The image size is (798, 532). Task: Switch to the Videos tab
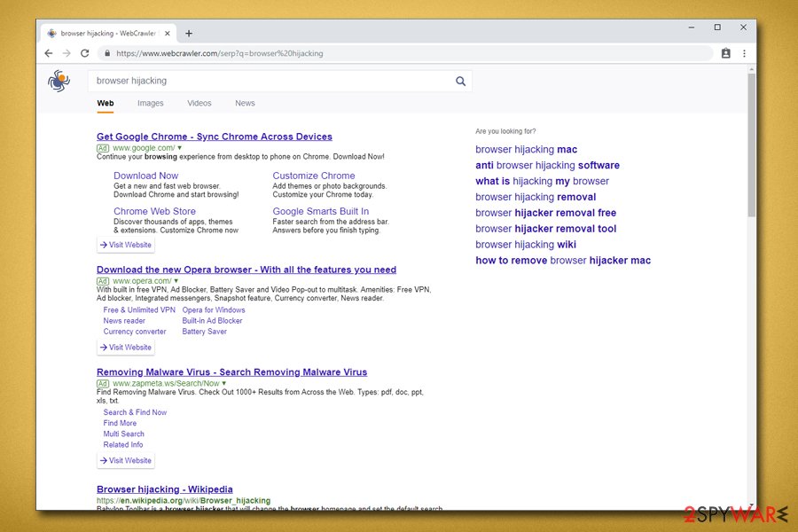pyautogui.click(x=199, y=104)
